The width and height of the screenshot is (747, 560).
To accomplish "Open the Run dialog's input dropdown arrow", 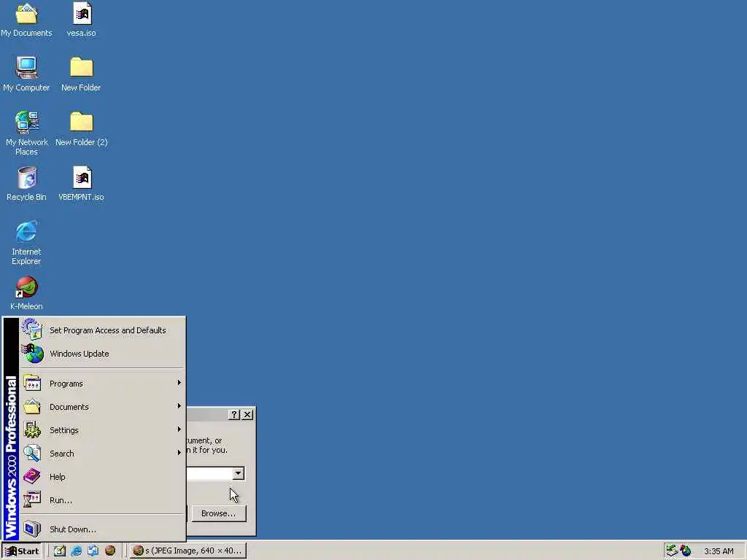I will (x=239, y=473).
